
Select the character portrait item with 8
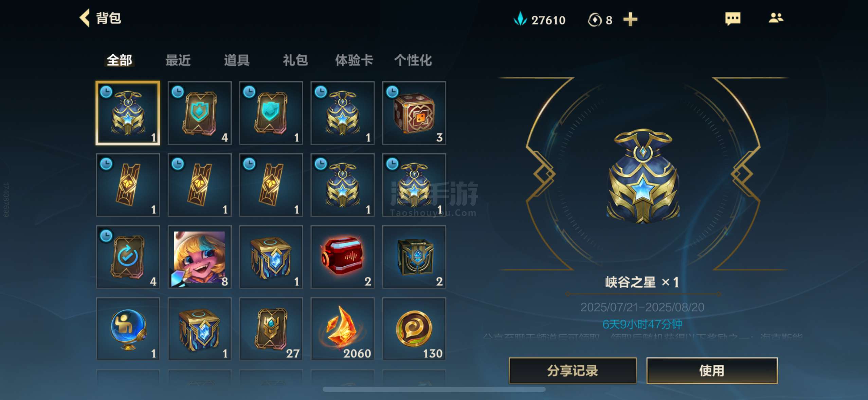click(x=200, y=257)
